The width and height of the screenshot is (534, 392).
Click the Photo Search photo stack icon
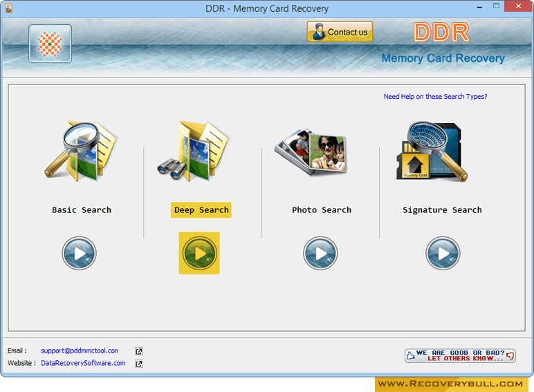point(311,152)
